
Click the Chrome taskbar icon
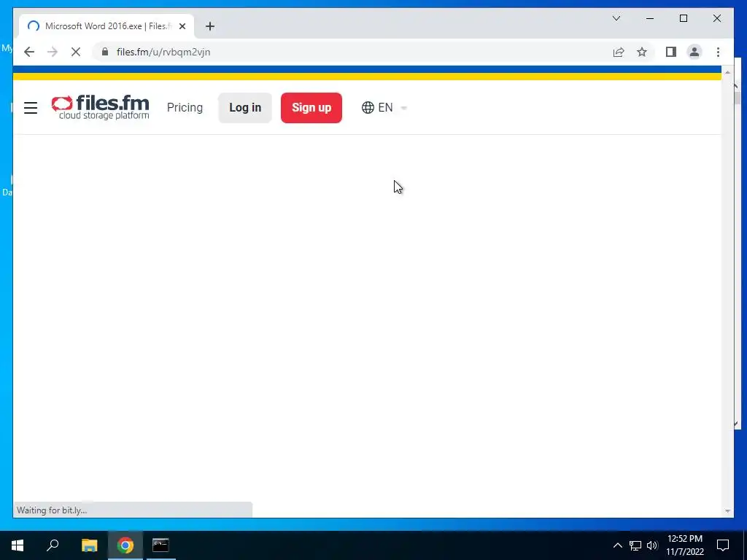click(x=125, y=545)
